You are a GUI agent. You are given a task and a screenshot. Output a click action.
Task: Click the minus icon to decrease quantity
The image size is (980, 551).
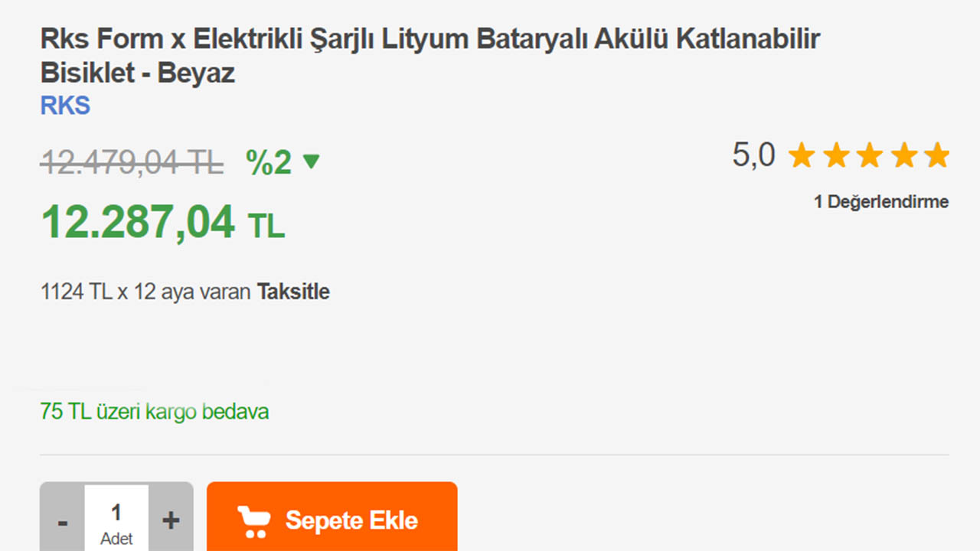click(x=62, y=520)
